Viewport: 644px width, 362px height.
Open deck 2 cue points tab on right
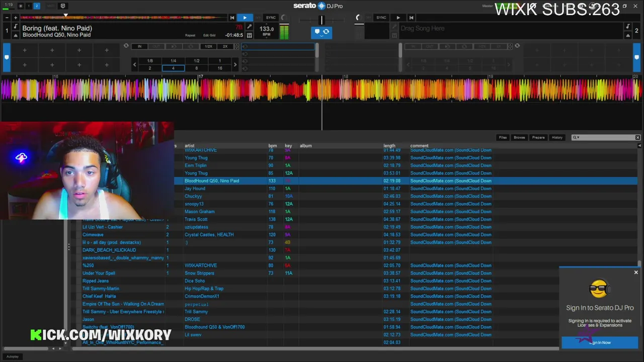636,58
